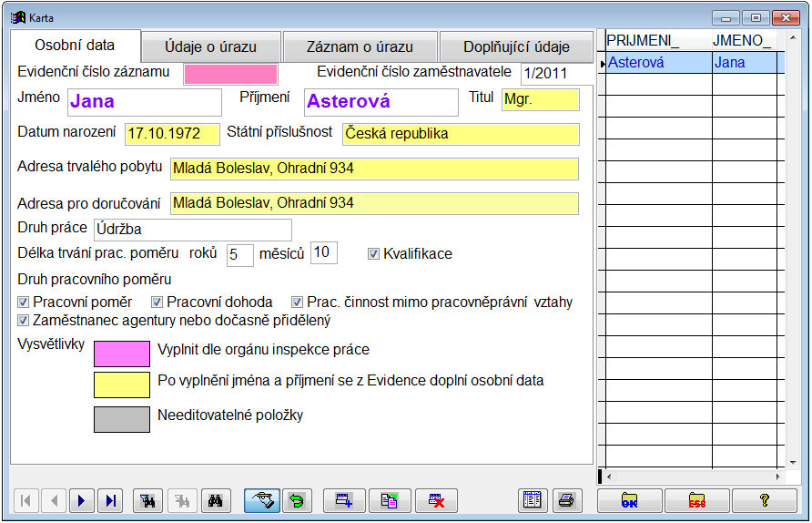
Task: Toggle Zaměstnanec agentury nebo dočasně přidělený
Action: pos(24,321)
